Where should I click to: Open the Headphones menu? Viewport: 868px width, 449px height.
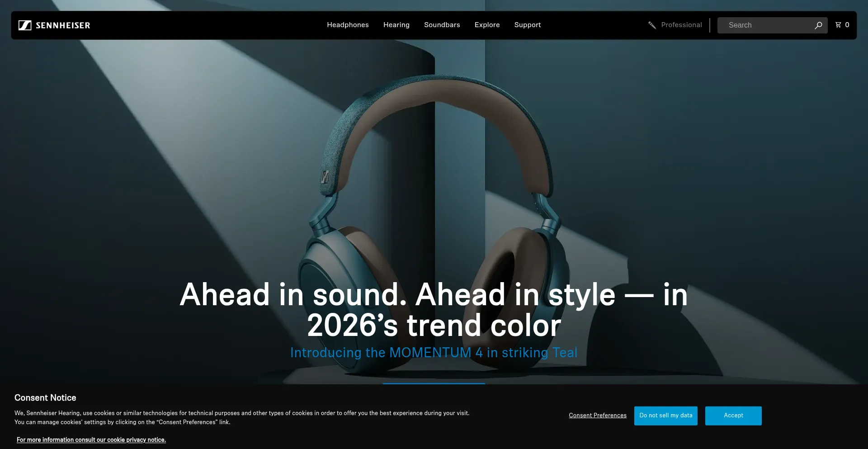(x=348, y=25)
